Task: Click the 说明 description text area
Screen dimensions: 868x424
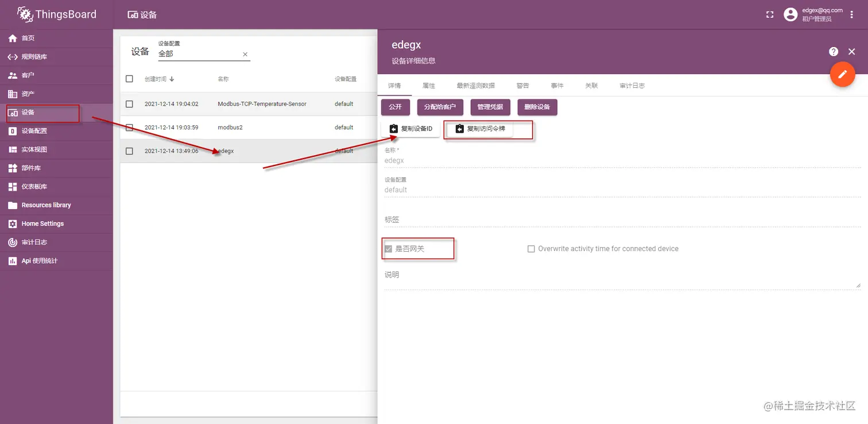Action: click(x=622, y=279)
